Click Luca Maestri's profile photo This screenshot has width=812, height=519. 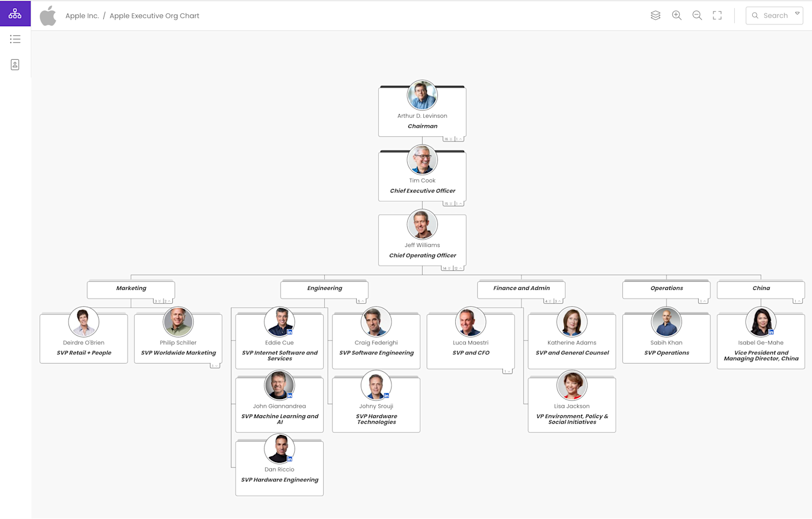pos(470,322)
